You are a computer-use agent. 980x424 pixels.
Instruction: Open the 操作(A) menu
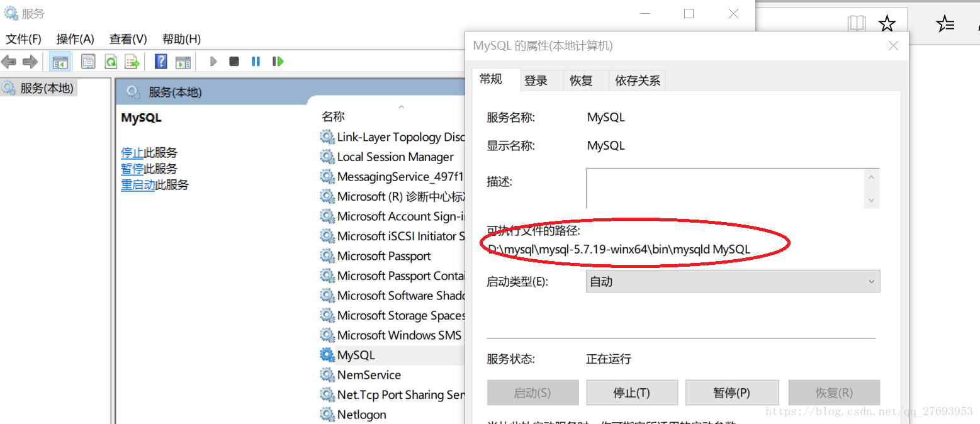75,39
